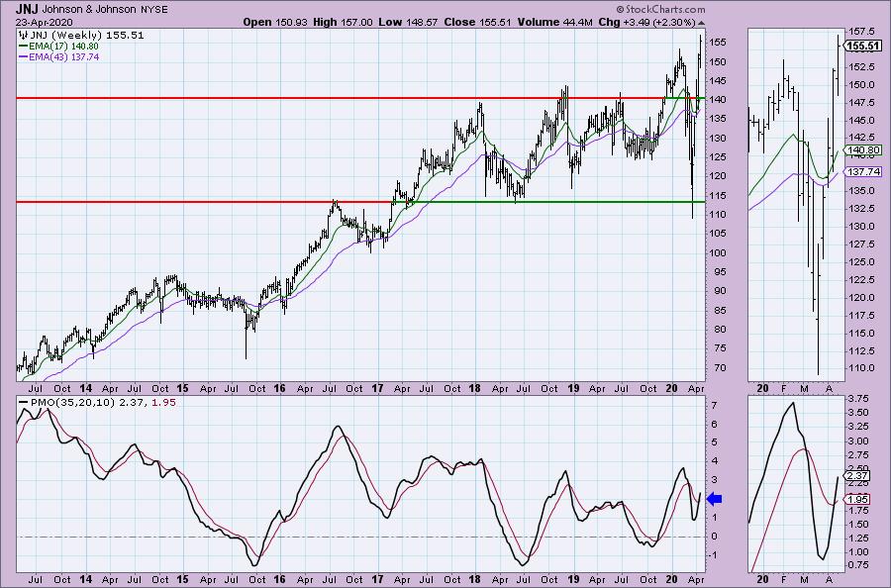
Task: Click the 7 label on PMO axis
Action: 714,406
